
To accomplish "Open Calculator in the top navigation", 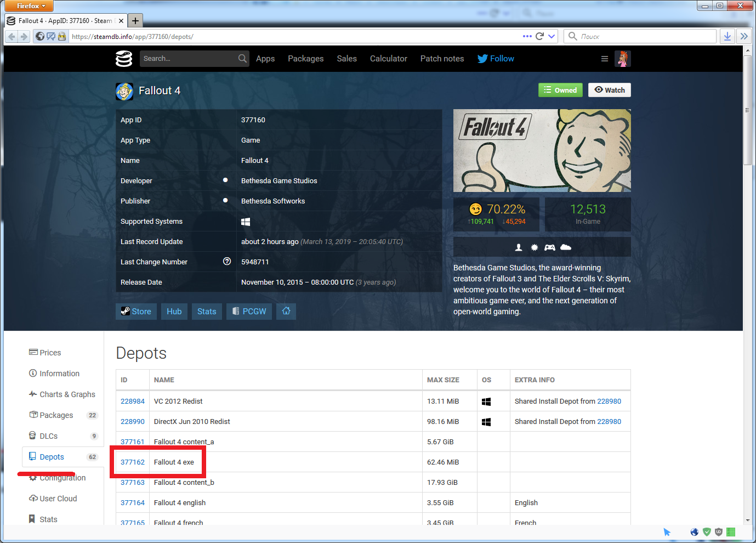I will (389, 59).
